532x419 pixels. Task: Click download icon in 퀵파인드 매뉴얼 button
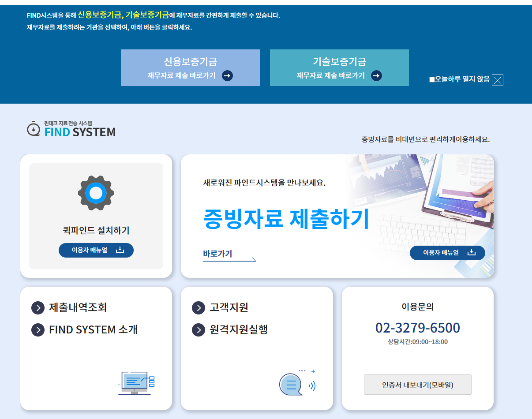coord(120,250)
